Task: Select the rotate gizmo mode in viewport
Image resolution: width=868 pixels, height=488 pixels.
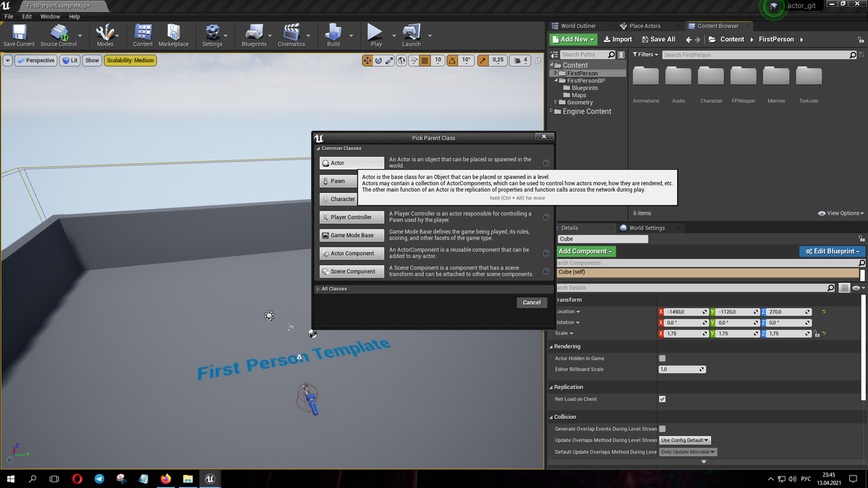Action: point(379,61)
